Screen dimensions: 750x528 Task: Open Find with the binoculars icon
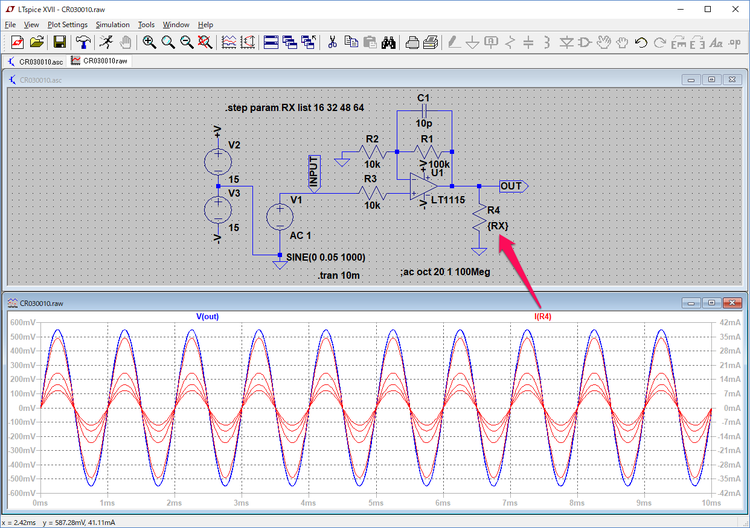pos(390,42)
